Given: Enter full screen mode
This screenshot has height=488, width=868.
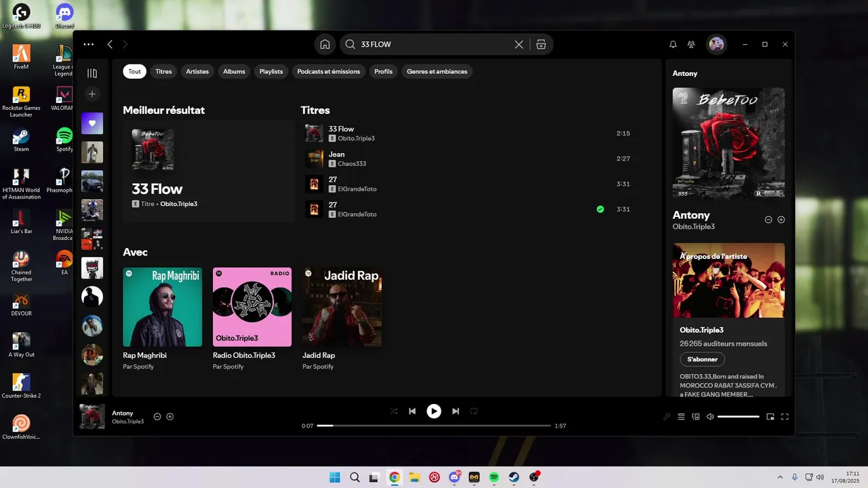Looking at the screenshot, I should [x=785, y=417].
